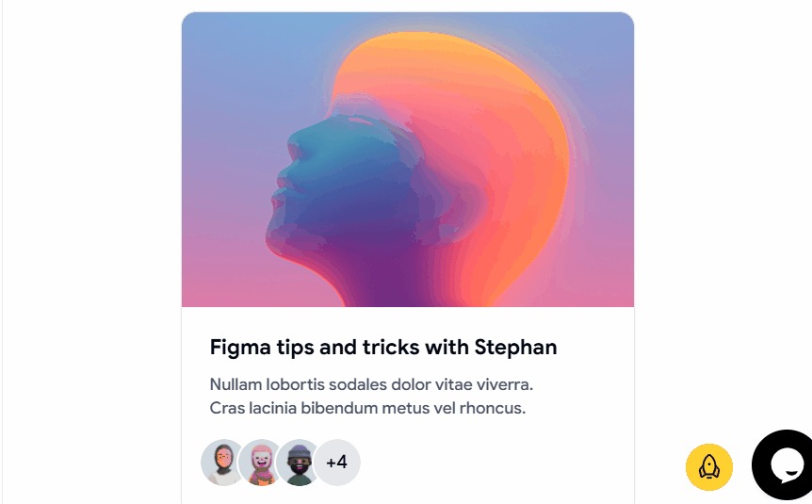The height and width of the screenshot is (504, 812).
Task: Select the bearded avatar wearing a beanie
Action: point(299,462)
